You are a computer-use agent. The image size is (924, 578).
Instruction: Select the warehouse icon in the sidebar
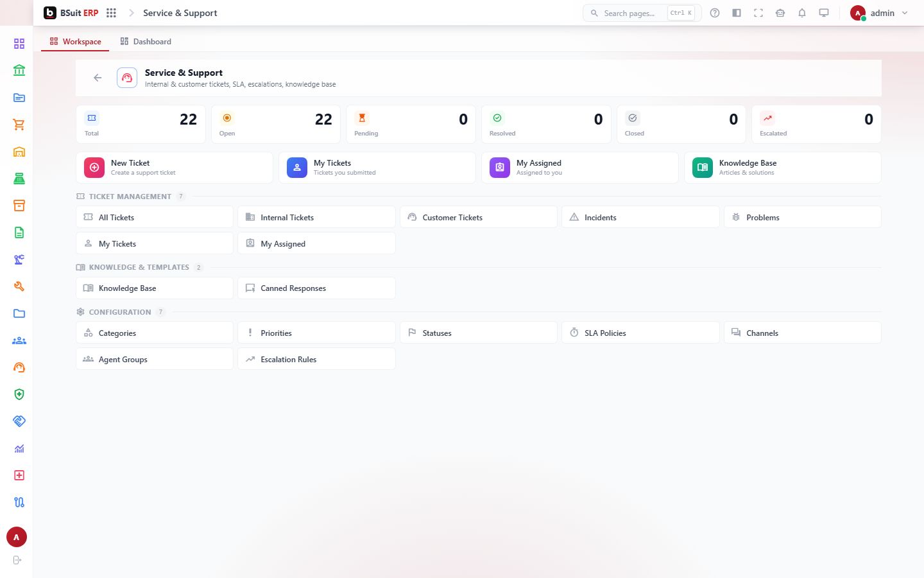point(19,152)
